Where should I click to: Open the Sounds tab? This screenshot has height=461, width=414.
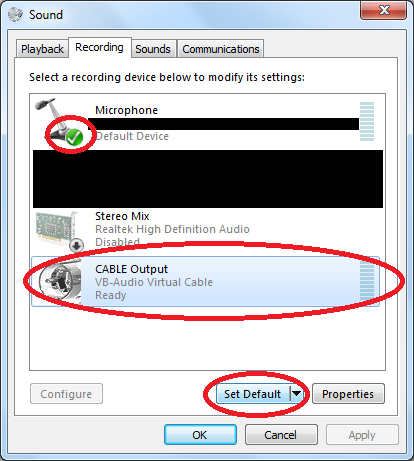[x=153, y=49]
